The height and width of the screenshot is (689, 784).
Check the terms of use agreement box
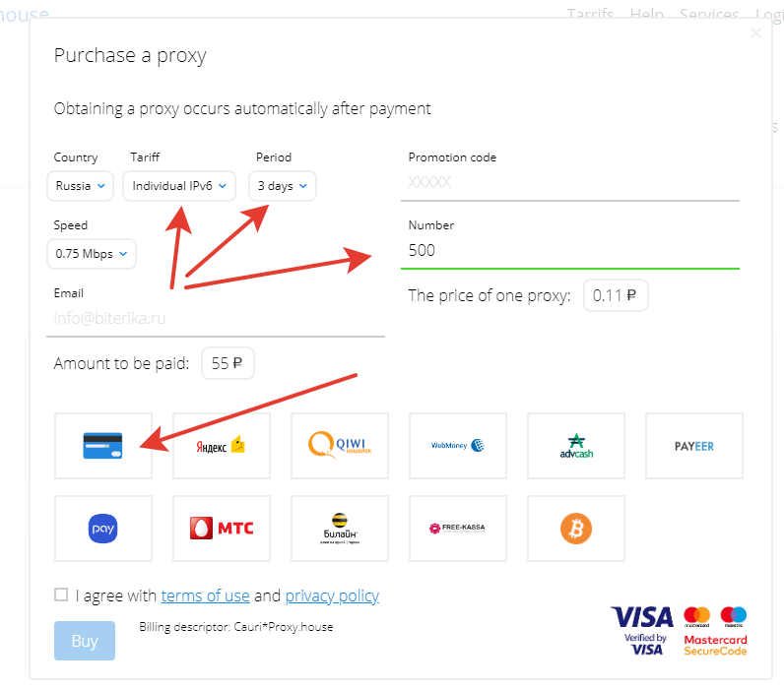click(x=61, y=595)
